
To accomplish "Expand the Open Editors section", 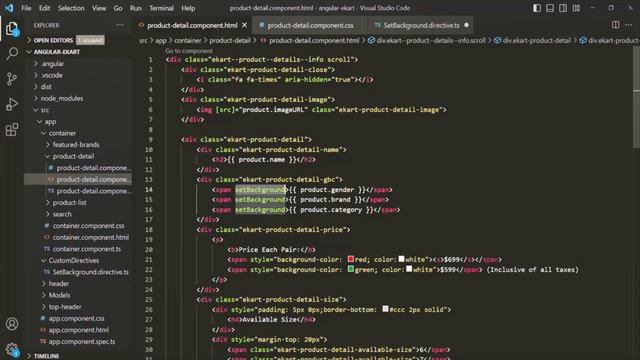I will click(53, 40).
